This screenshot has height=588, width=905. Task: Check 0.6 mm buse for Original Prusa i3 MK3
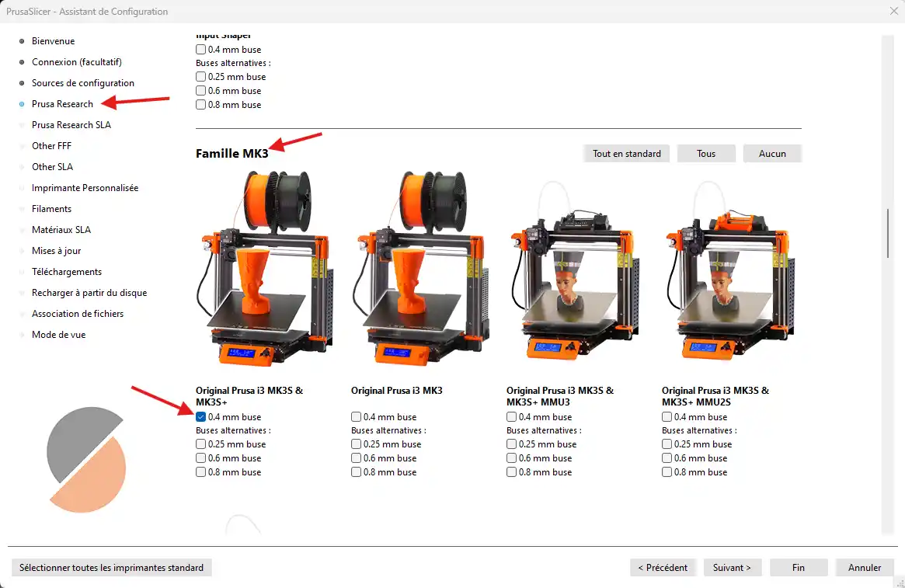point(356,458)
